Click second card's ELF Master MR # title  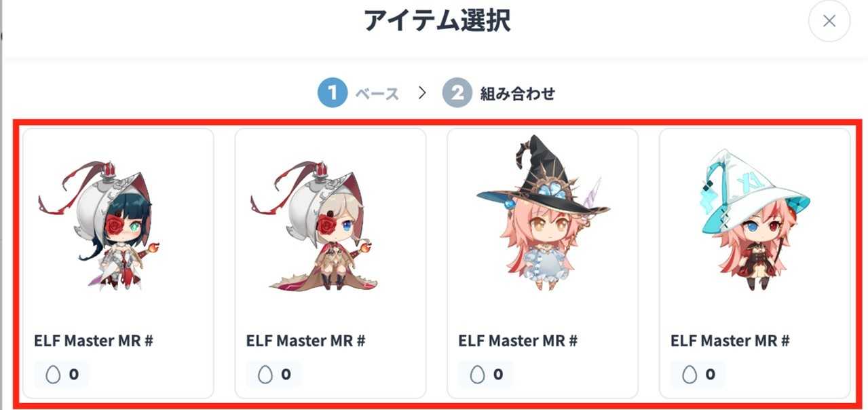coord(306,341)
